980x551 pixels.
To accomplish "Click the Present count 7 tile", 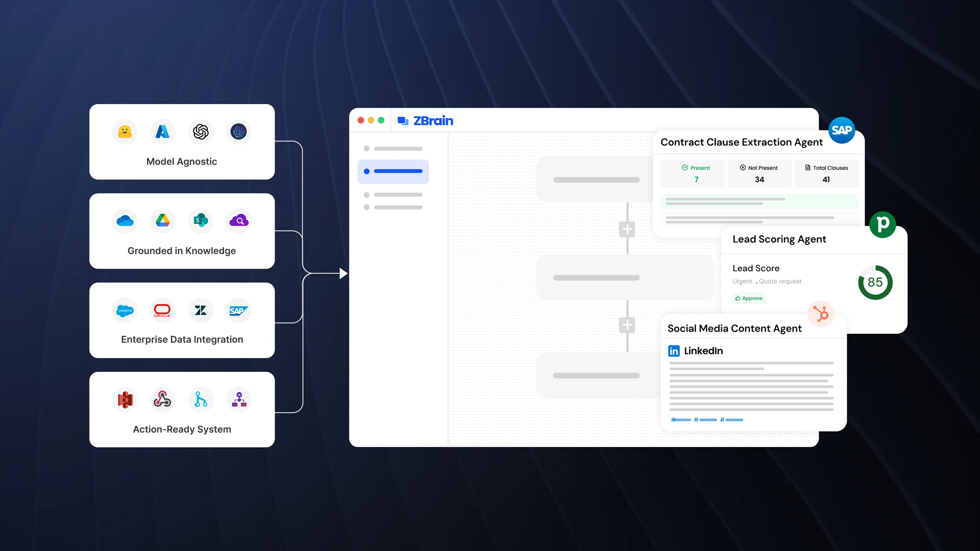I will point(693,174).
